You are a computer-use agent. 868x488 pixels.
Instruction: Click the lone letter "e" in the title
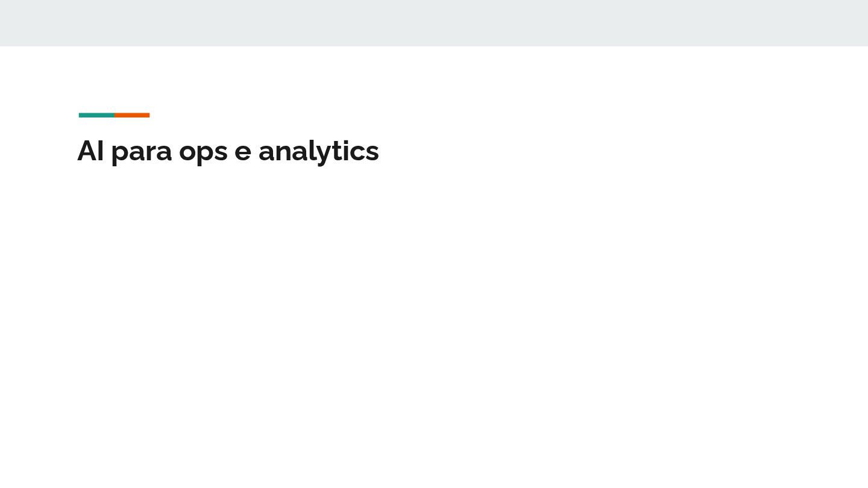point(242,152)
